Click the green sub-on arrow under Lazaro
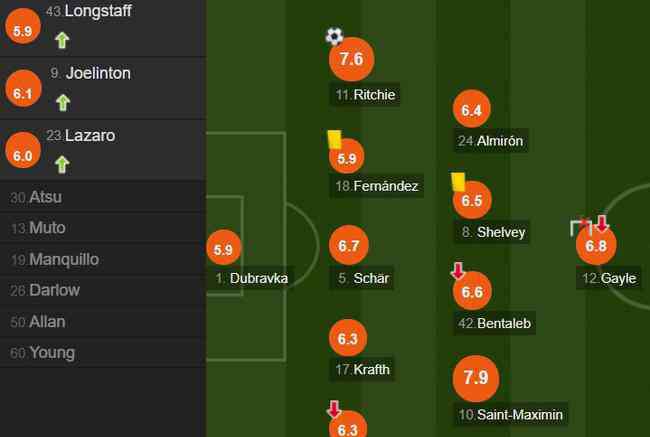 tap(62, 165)
